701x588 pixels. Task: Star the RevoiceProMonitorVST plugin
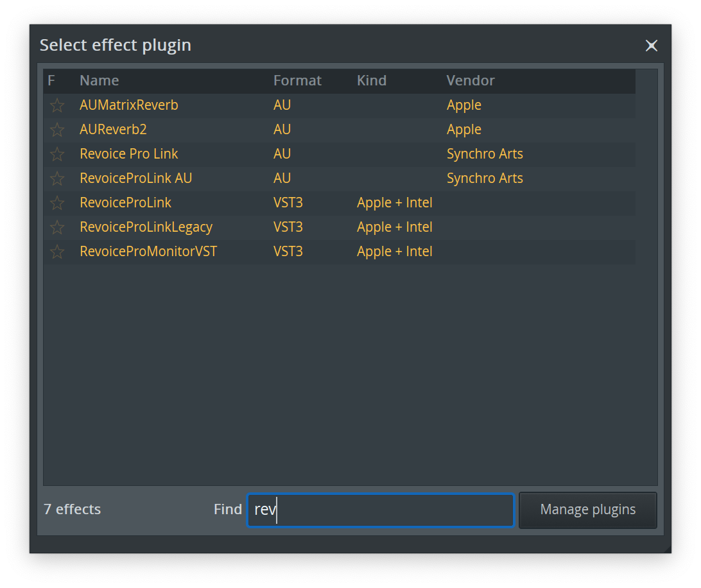click(57, 252)
